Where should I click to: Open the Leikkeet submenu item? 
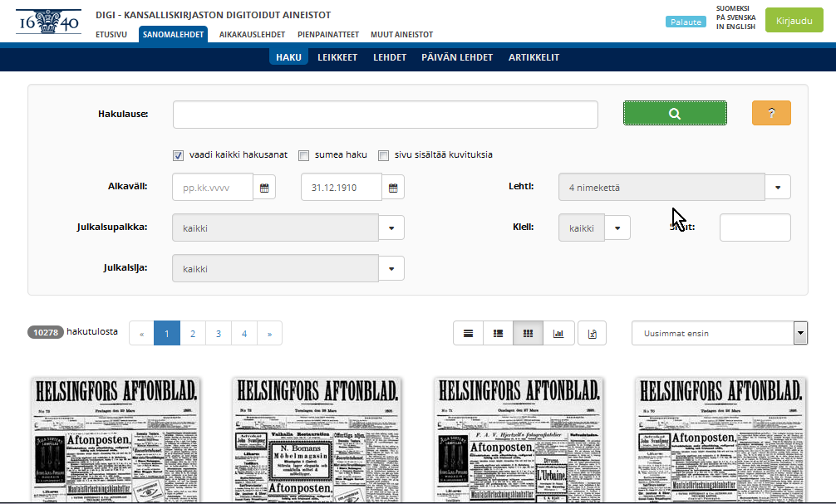click(x=337, y=57)
